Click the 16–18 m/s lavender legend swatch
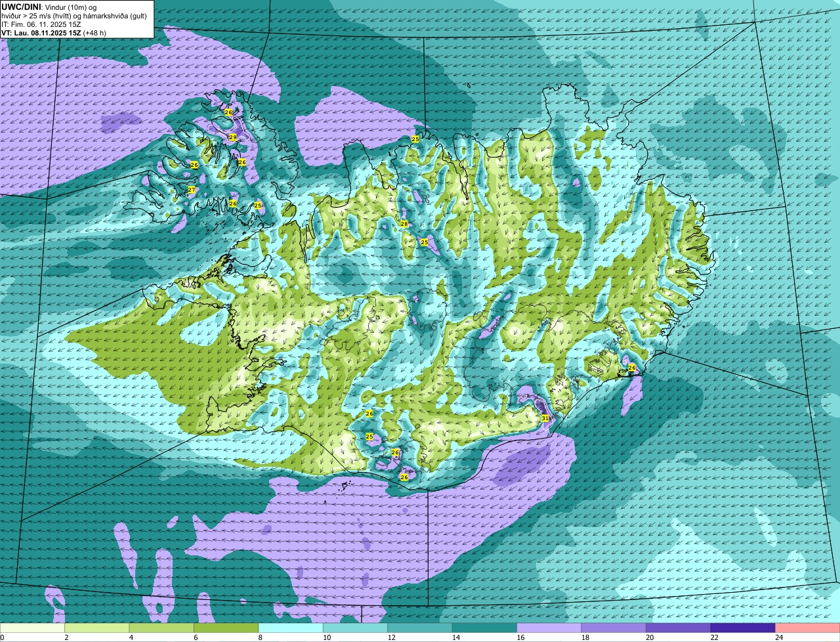840x642 pixels. click(x=550, y=628)
